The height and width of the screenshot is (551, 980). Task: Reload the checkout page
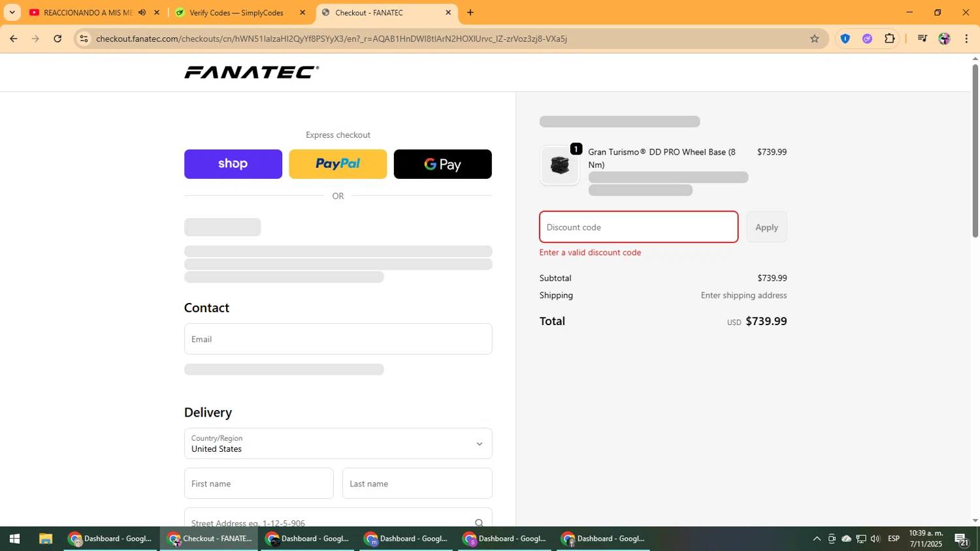coord(57,39)
